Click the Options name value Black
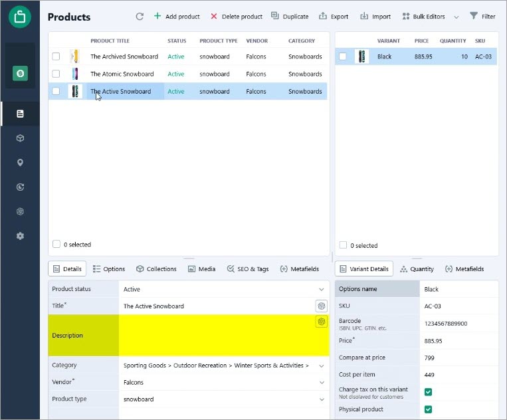 tap(458, 289)
